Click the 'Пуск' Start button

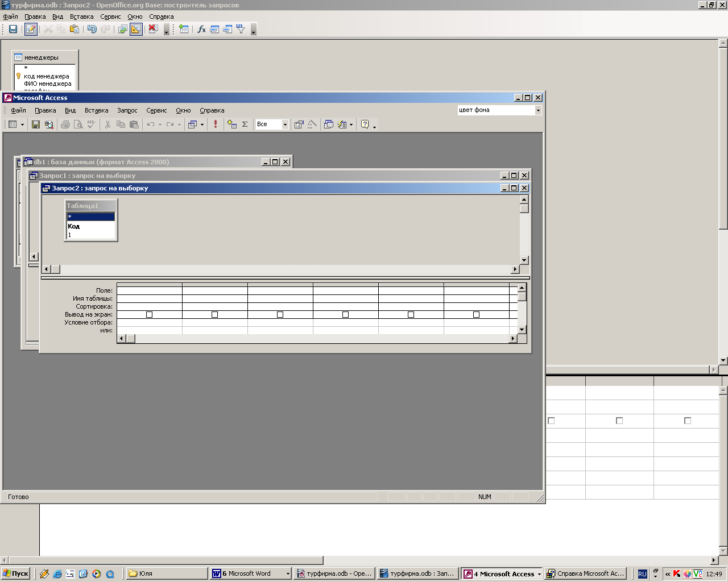16,574
